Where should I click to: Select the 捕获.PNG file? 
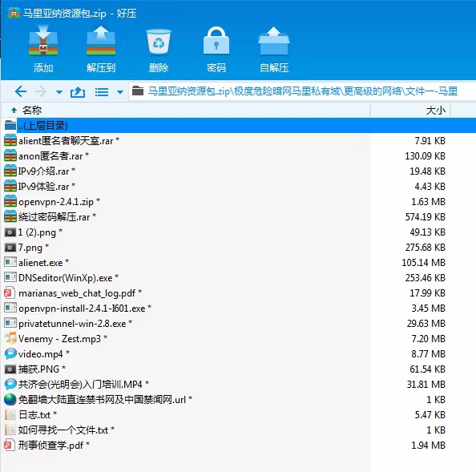[42, 369]
